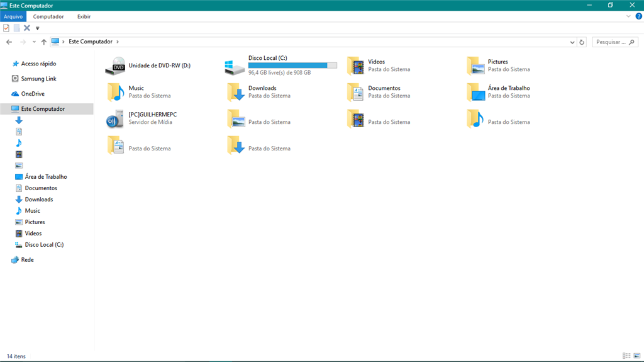The image size is (644, 362).
Task: Switch to large icons view in status bar
Action: click(x=637, y=356)
